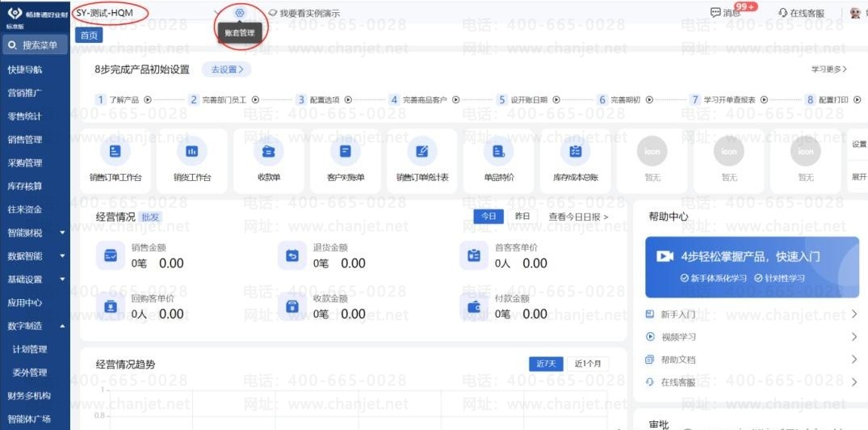Open the 4步轻松掌握产品 video banner

[x=753, y=267]
